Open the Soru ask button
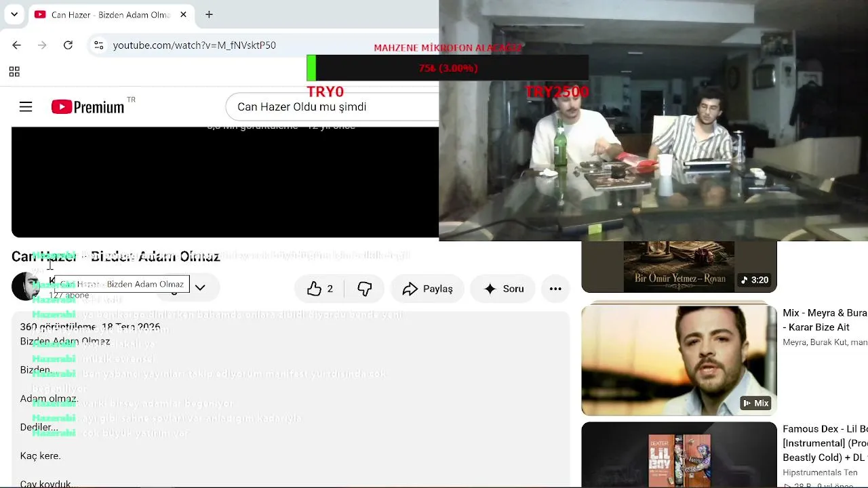The image size is (868, 488). pos(503,289)
